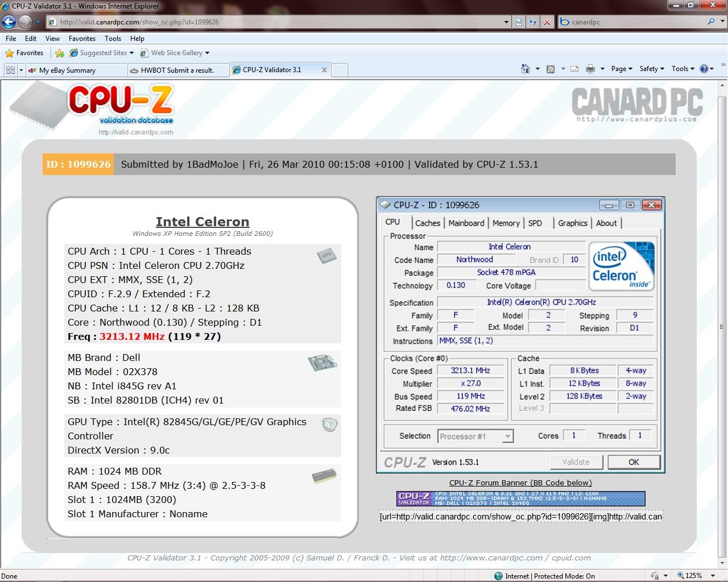Click the search magnifier icon
728x582 pixels.
point(711,22)
